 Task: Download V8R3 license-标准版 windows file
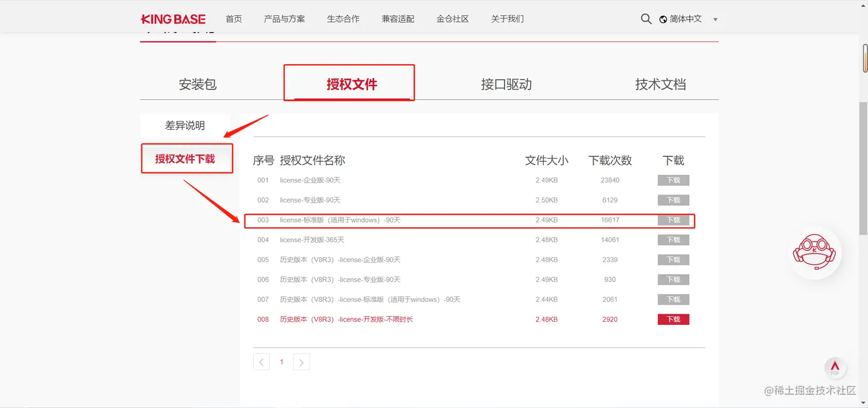673,300
